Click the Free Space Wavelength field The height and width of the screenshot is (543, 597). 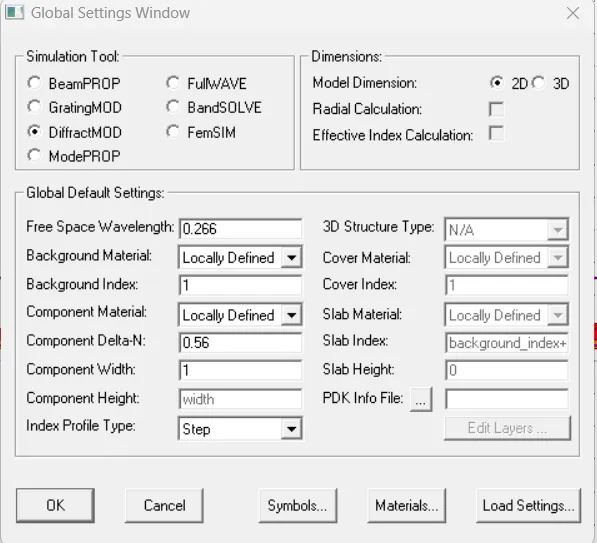(x=241, y=229)
